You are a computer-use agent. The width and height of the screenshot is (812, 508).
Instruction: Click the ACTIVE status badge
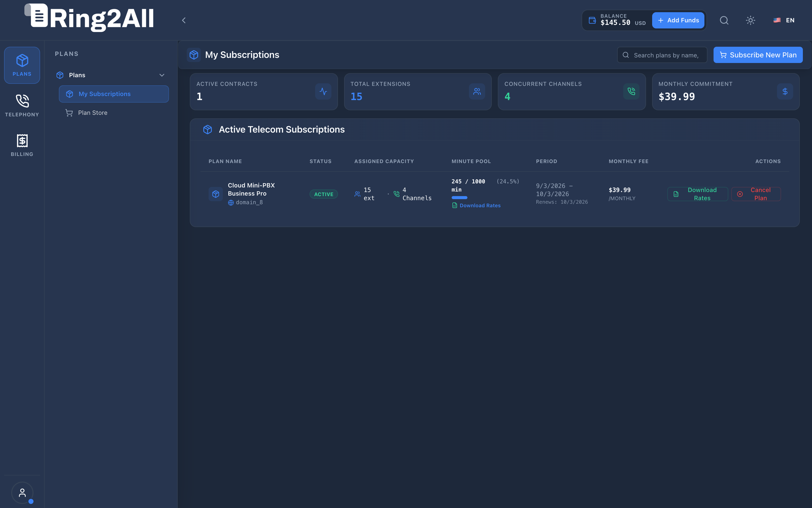324,194
